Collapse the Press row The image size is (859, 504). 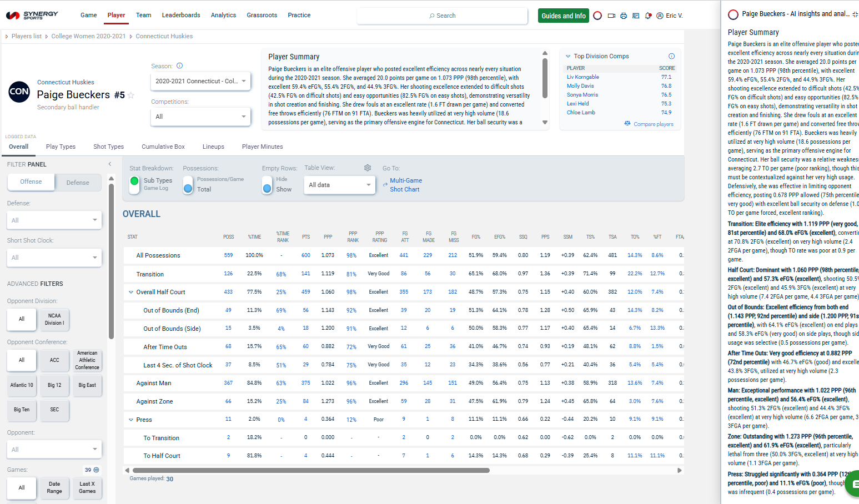point(131,420)
